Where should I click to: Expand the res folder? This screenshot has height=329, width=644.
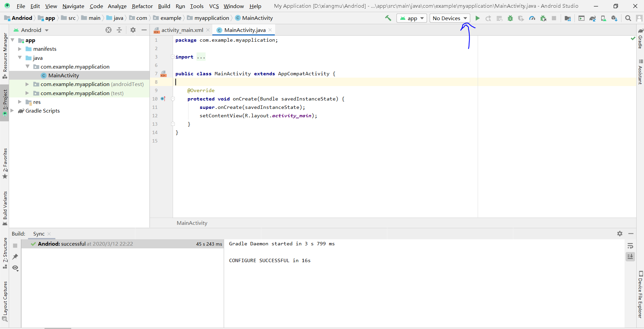[x=20, y=102]
